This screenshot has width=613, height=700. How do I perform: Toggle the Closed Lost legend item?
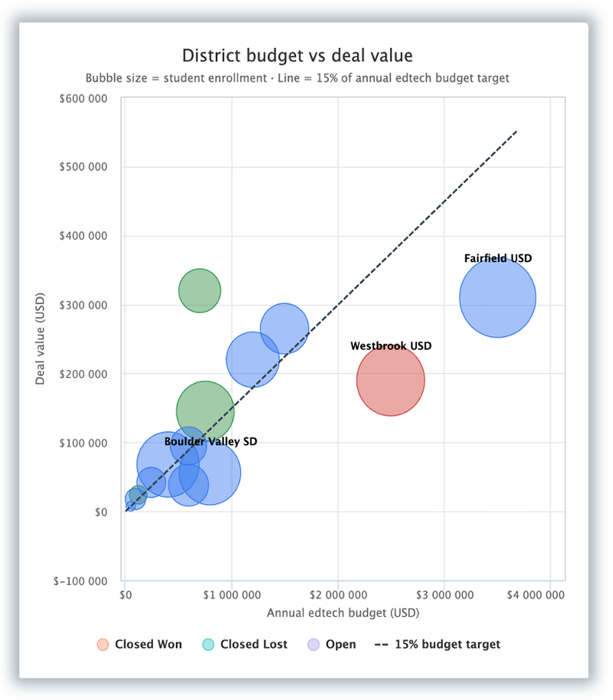tap(245, 644)
